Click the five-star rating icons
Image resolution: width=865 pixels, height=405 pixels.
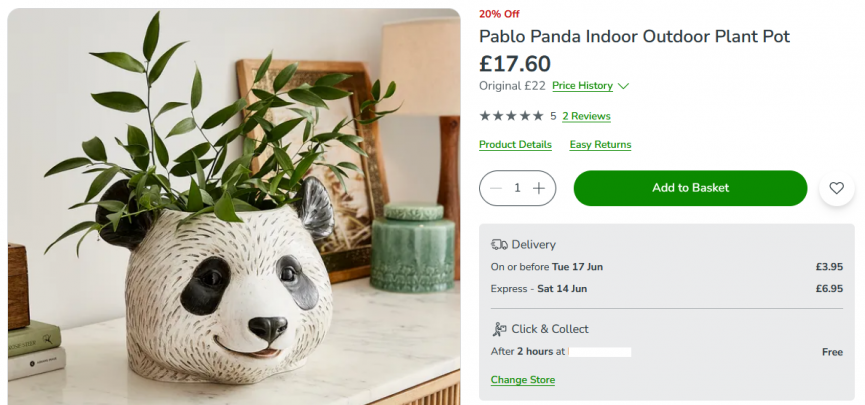pos(511,116)
